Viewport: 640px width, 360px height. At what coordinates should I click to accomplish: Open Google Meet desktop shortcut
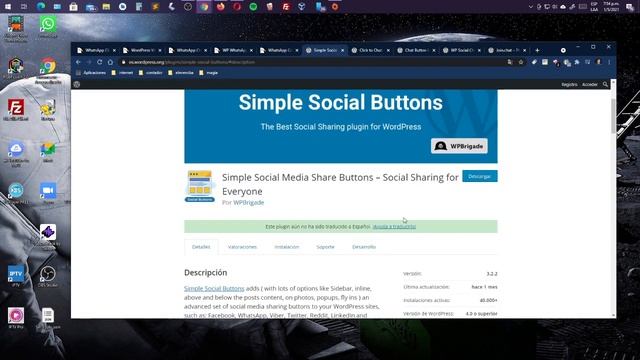[48, 152]
